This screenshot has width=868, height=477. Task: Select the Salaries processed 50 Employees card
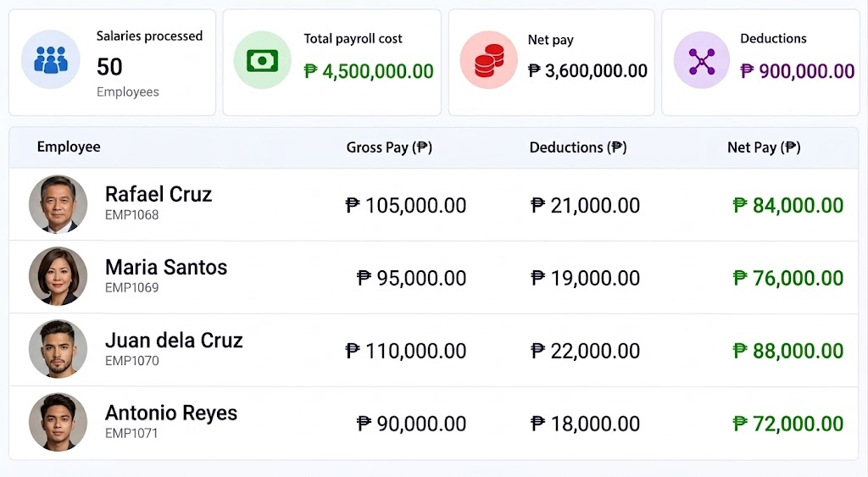pyautogui.click(x=113, y=63)
